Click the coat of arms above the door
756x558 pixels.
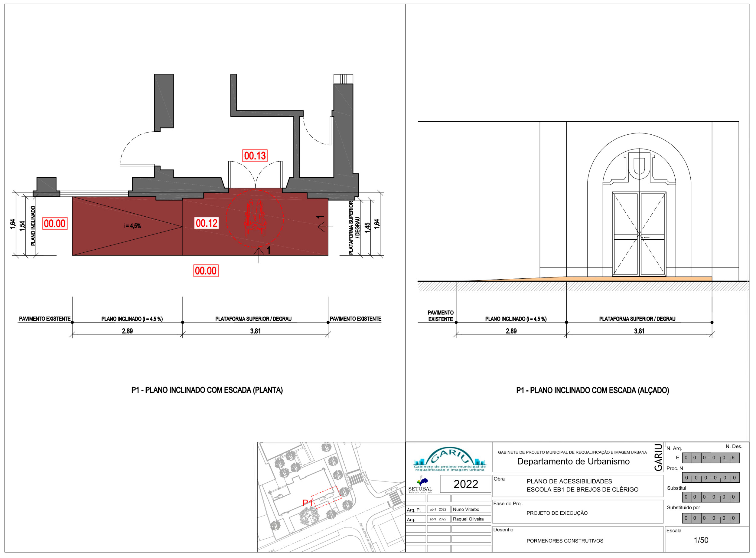click(x=639, y=166)
